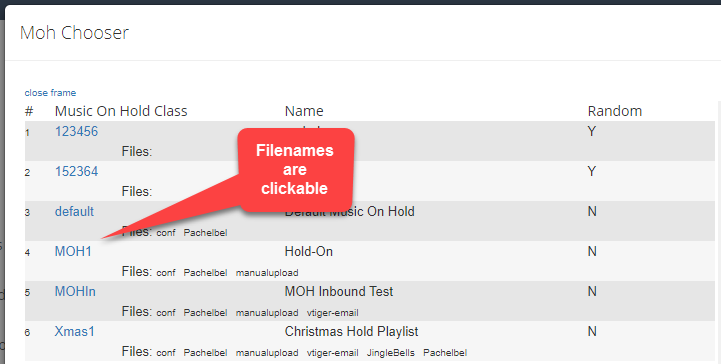Open manualupload file in the MOH1 row

[267, 273]
